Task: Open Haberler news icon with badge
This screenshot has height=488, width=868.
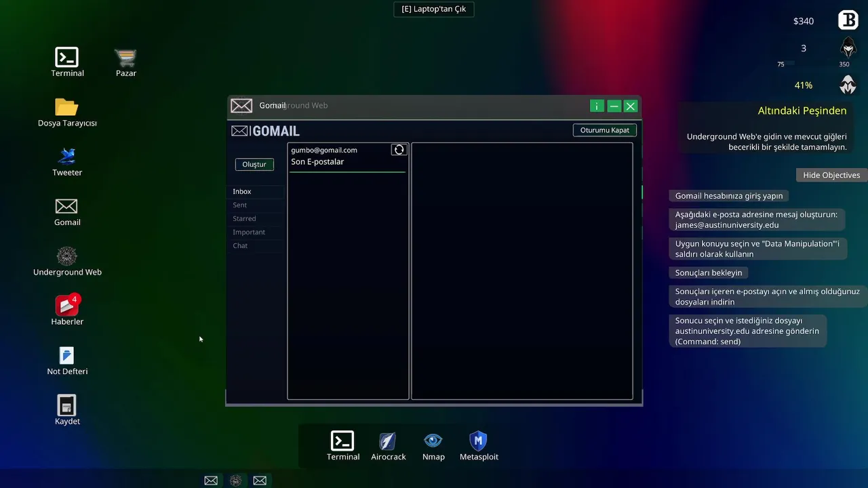Action: [67, 305]
